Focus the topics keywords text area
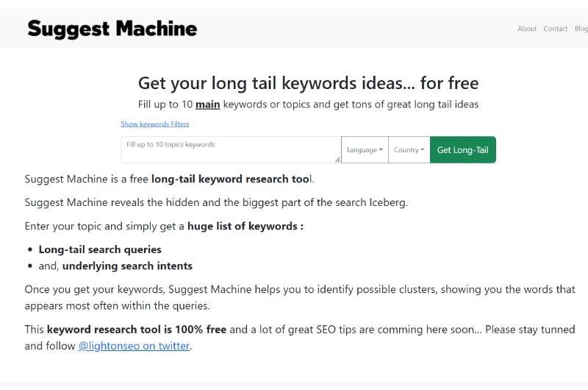 [x=231, y=150]
